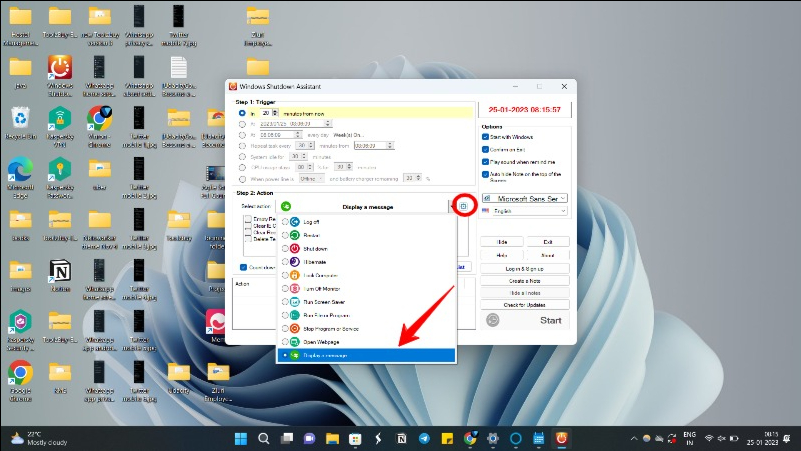Viewport: 801px width, 451px height.
Task: Click Check for Updates button
Action: coord(525,305)
